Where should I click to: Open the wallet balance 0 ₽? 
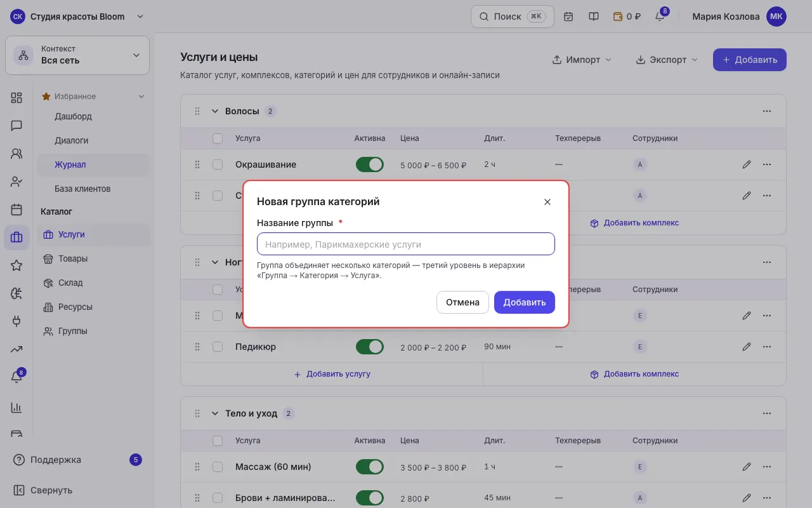point(627,17)
